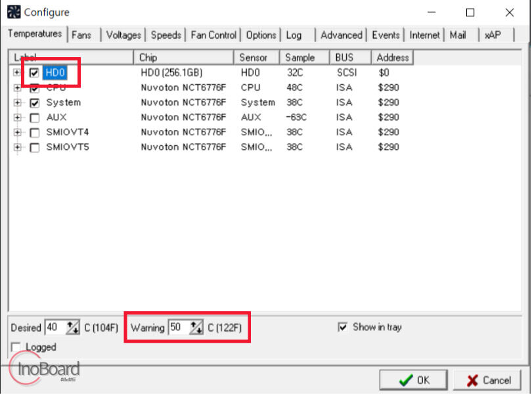This screenshot has width=532, height=394.
Task: Enable the Logged checkbox
Action: [16, 347]
